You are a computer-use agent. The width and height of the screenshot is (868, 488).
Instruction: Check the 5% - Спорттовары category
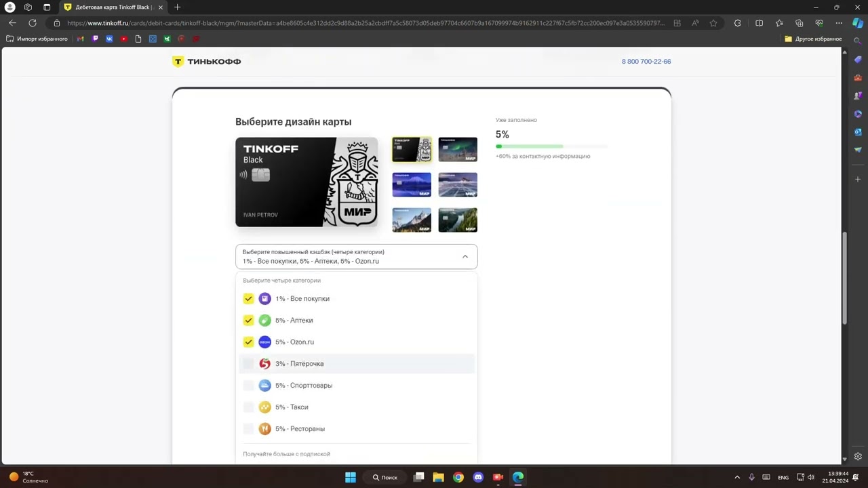tap(248, 386)
